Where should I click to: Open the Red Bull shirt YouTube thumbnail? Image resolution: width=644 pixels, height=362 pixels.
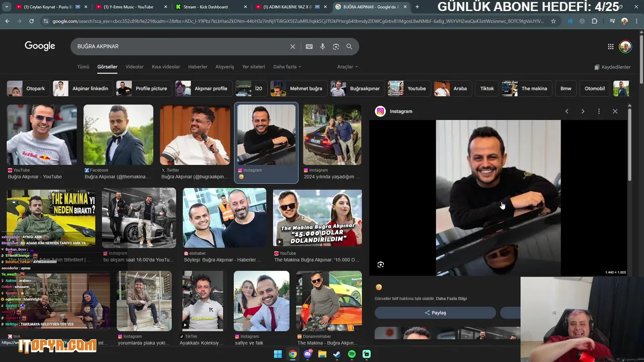[x=42, y=135]
